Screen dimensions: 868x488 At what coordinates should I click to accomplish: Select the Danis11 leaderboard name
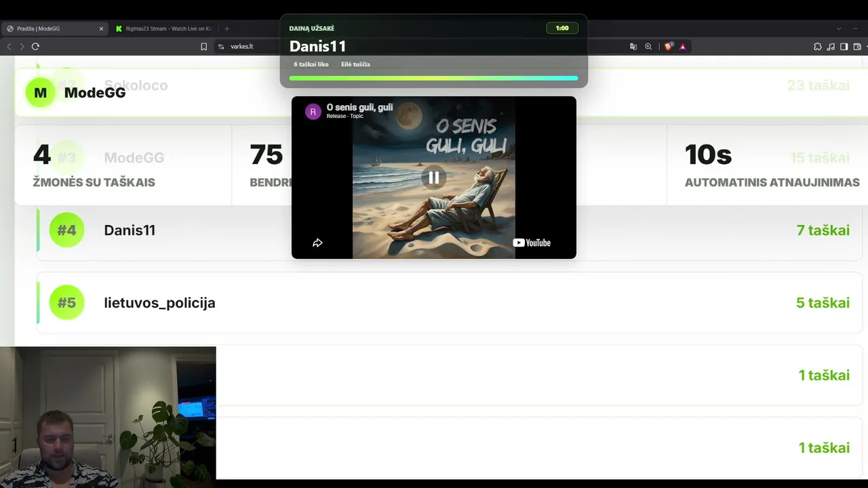[x=130, y=230]
